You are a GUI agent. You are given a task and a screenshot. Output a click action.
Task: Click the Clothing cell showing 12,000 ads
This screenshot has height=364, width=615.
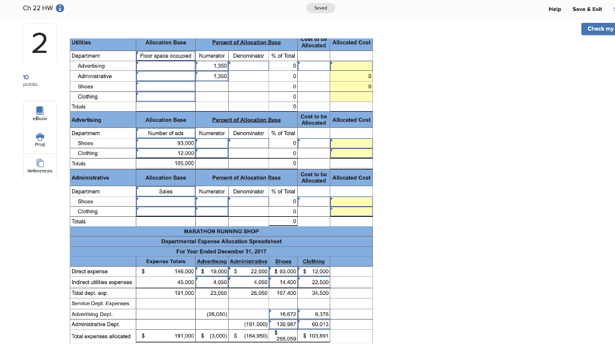[x=165, y=153]
